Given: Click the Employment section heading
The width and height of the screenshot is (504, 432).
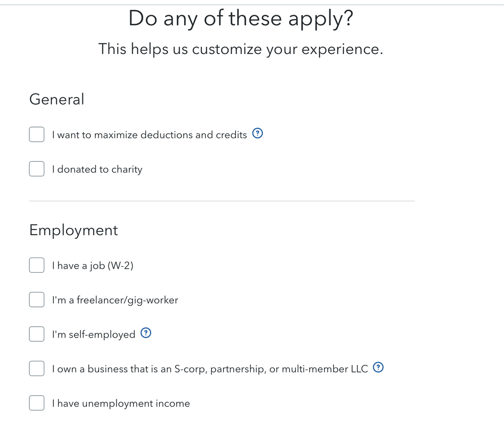Looking at the screenshot, I should click(x=74, y=230).
